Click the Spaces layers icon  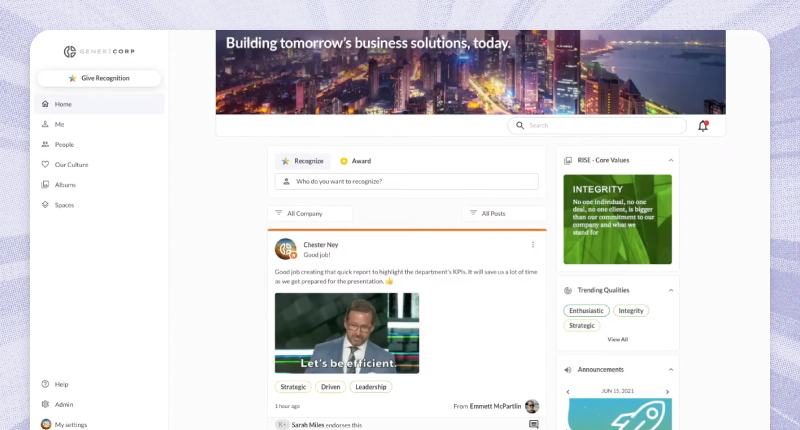[x=45, y=205]
